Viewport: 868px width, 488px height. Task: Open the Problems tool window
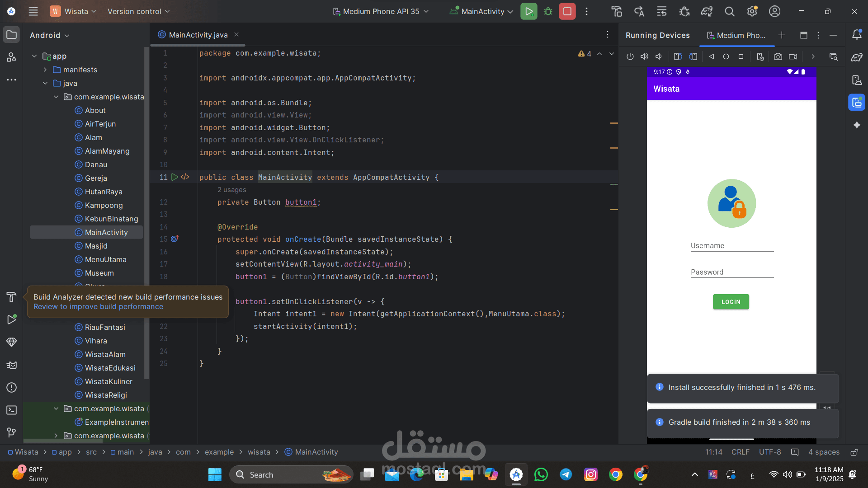click(12, 388)
